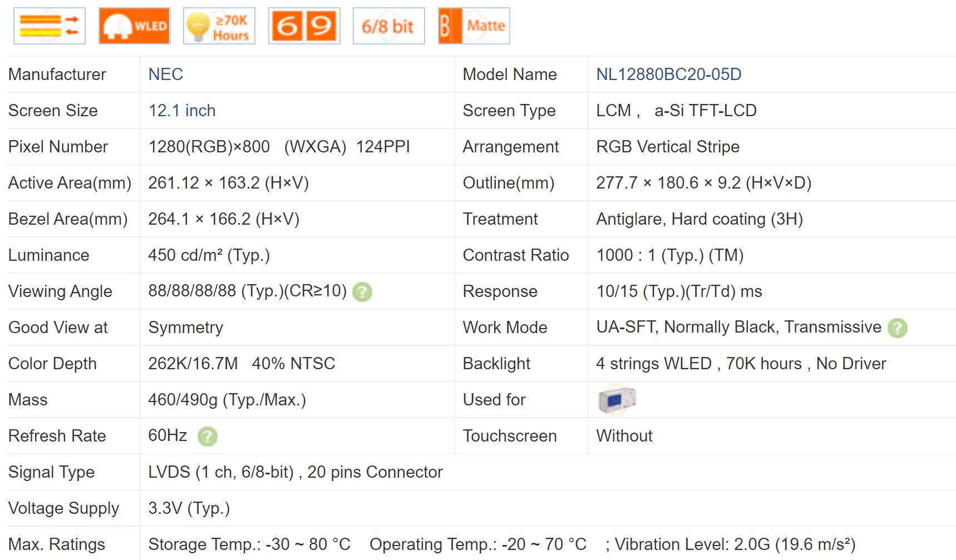The image size is (956, 560).
Task: Select the '10/15 (Typ.)(Tr/Td) ms' response value
Action: pos(679,291)
